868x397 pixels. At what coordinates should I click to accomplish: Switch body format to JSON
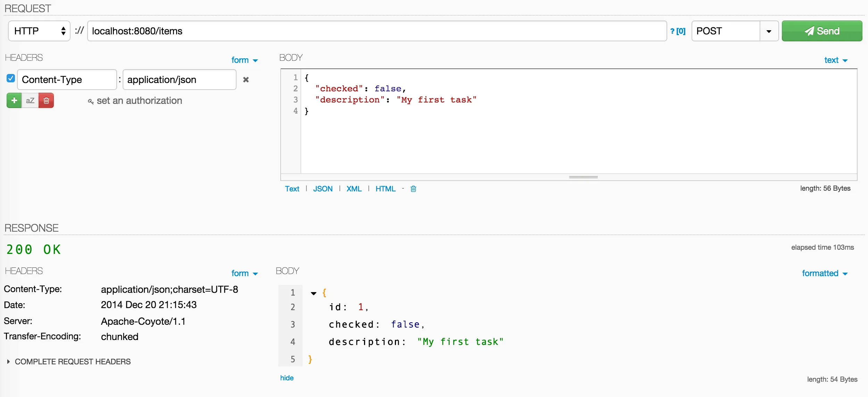pyautogui.click(x=323, y=189)
